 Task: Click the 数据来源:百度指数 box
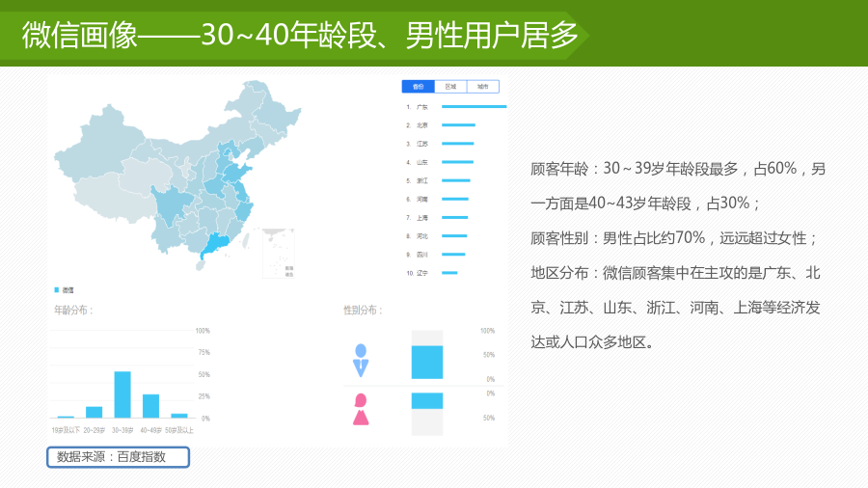pos(118,457)
